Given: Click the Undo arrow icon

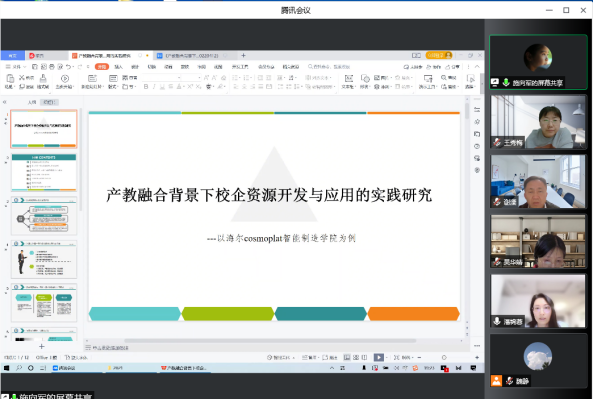Looking at the screenshot, I should tap(68, 67).
